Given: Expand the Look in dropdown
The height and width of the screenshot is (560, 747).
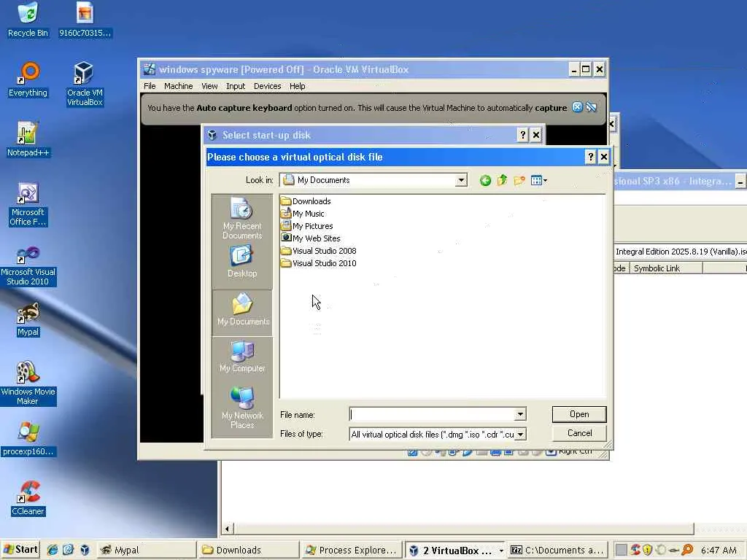Looking at the screenshot, I should (x=461, y=181).
